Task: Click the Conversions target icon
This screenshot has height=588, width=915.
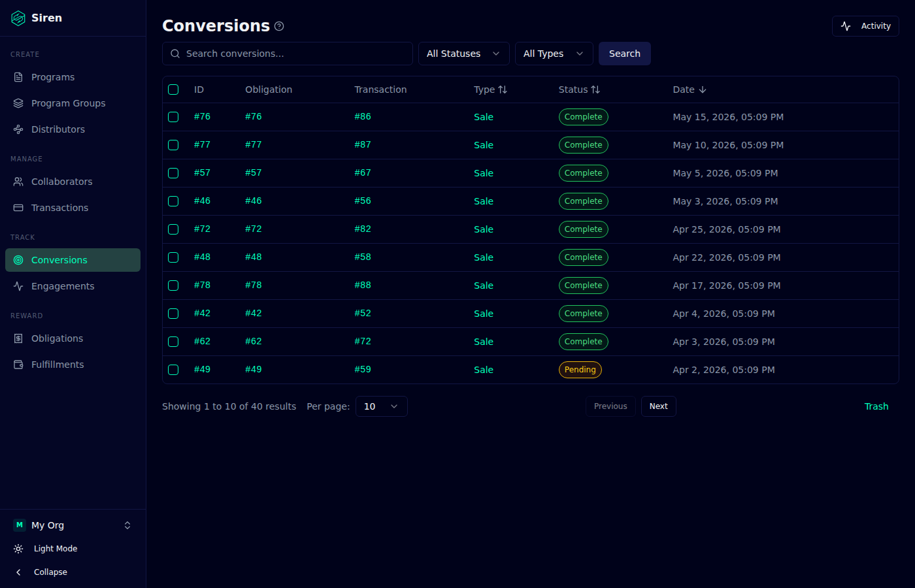Action: (x=18, y=260)
